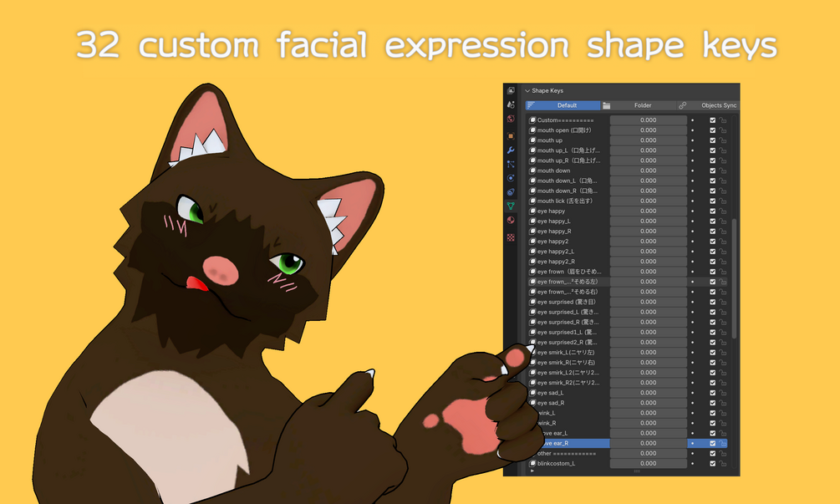Screen dimensions: 840x504
Task: Toggle the checkbox on highlighted move ear_R row
Action: (x=712, y=444)
